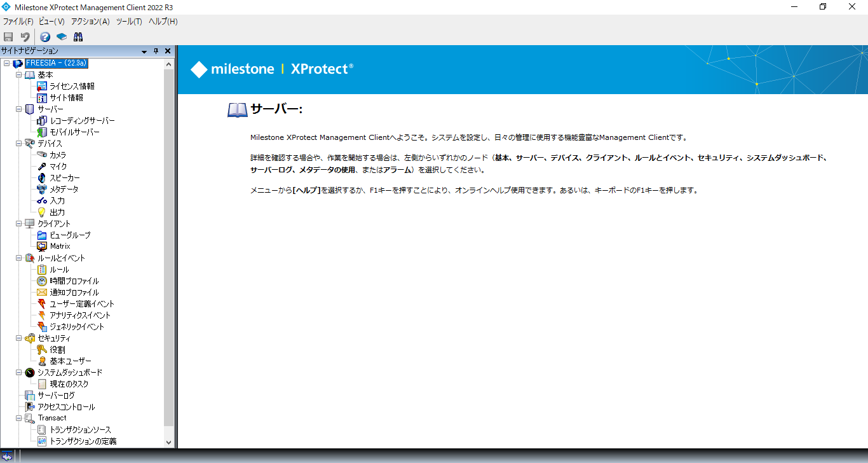Click the Undo toolbar icon
Viewport: 868px width, 463px height.
25,37
